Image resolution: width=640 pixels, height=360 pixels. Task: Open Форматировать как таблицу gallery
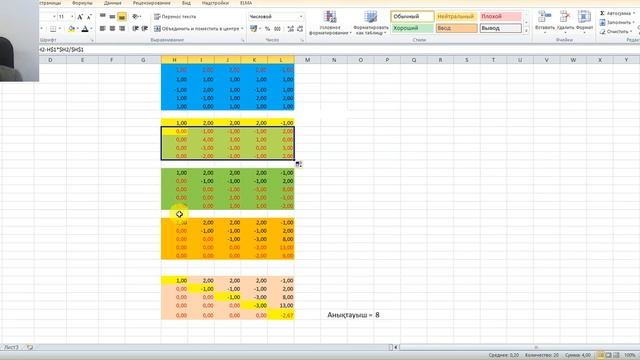(371, 23)
